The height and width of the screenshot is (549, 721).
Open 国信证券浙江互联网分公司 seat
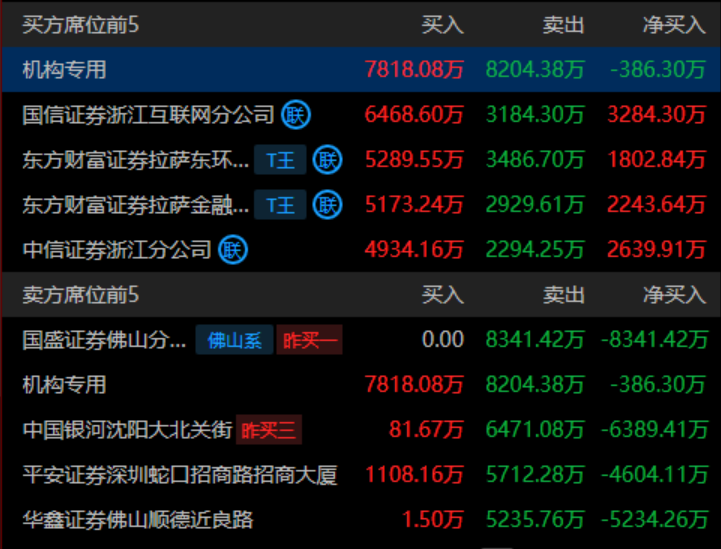[149, 114]
